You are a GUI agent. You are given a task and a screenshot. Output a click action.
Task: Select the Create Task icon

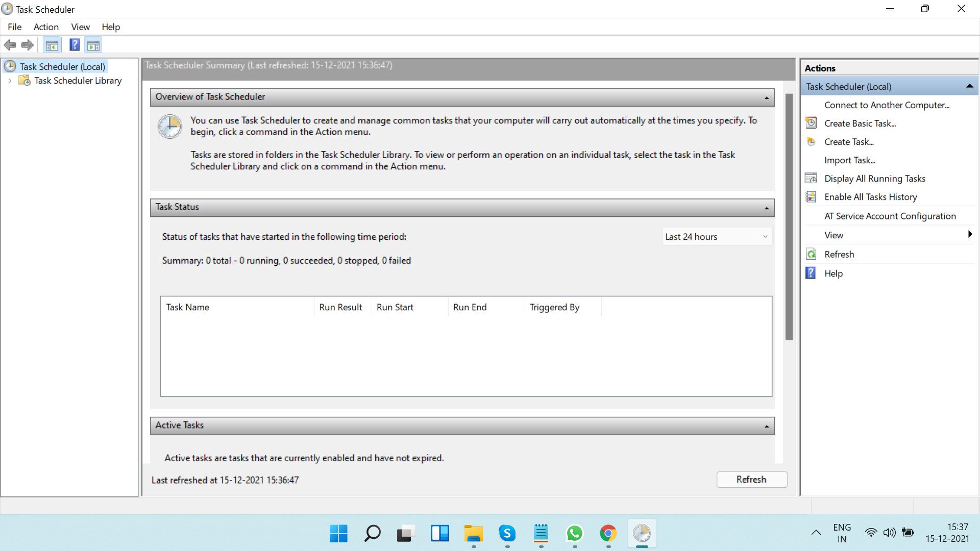pyautogui.click(x=811, y=141)
